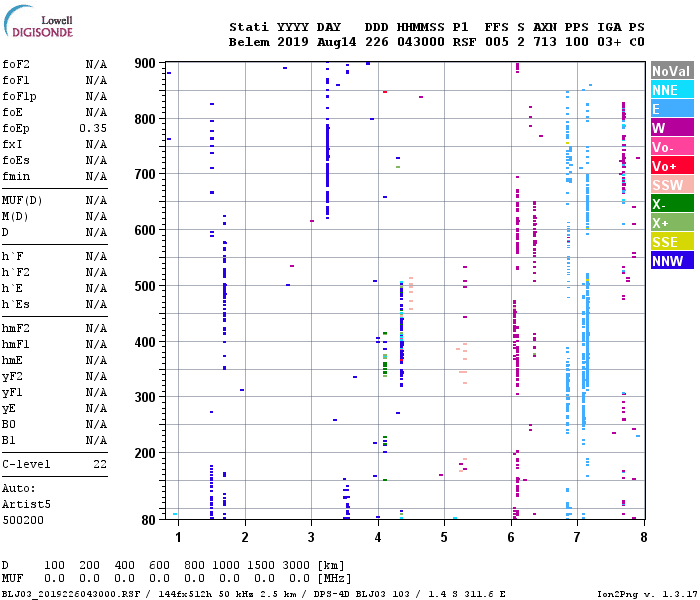Viewport: 700px width, 600px height.
Task: Click the IGA value 03+
Action: [609, 42]
